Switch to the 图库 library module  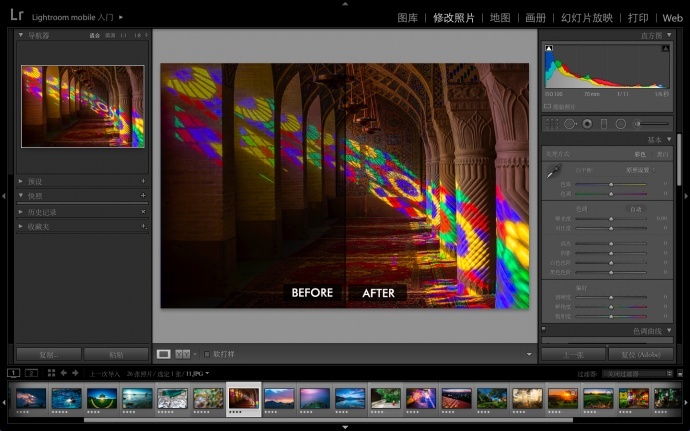[x=407, y=18]
